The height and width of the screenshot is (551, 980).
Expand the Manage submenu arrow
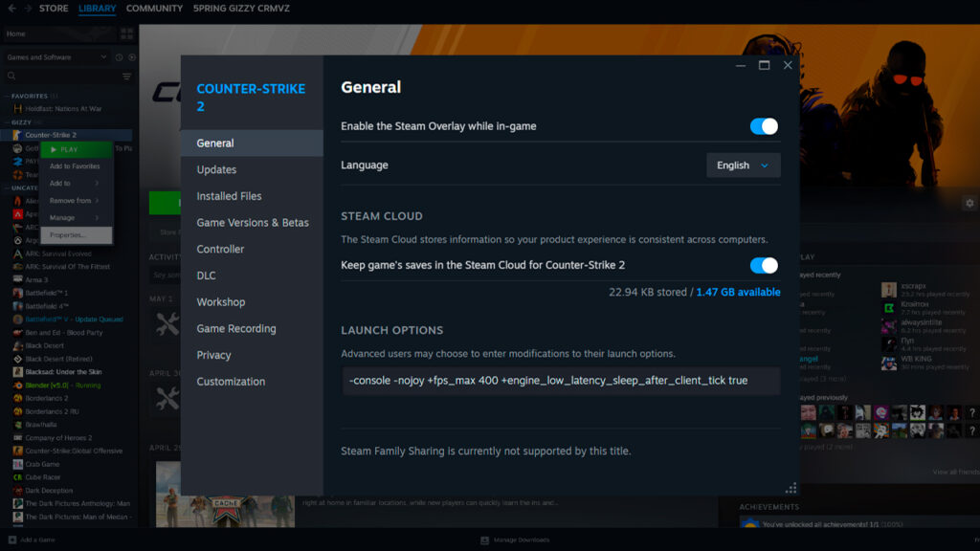(97, 218)
